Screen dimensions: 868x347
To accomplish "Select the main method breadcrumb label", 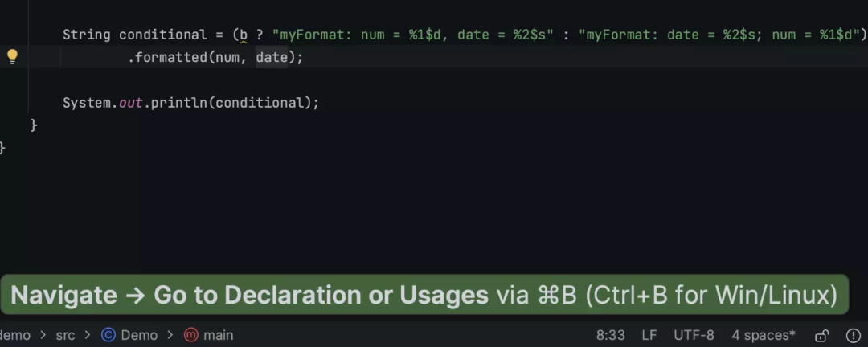I will point(218,335).
